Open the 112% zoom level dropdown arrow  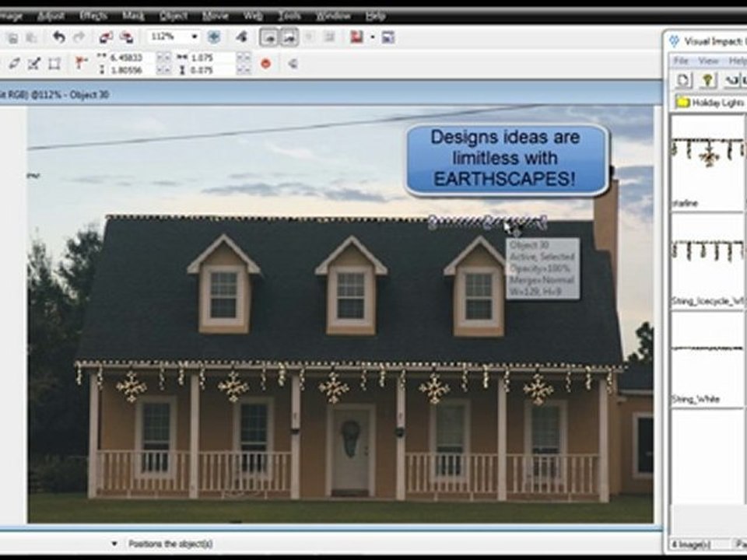[195, 37]
